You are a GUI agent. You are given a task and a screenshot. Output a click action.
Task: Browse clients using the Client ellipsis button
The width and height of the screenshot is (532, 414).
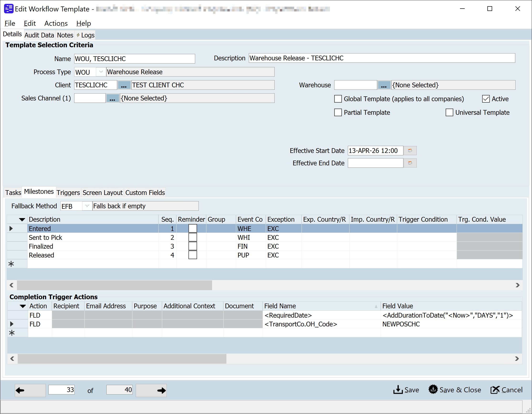point(124,85)
